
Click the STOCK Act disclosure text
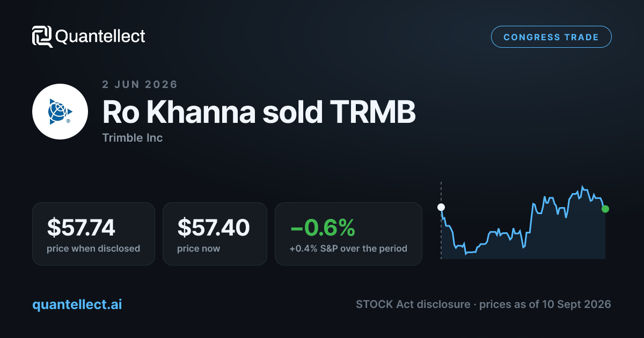pos(414,304)
